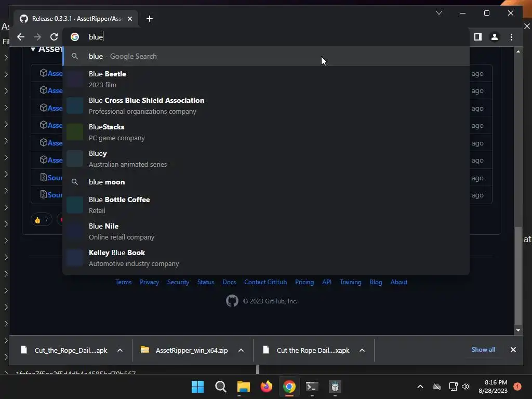Open the Chrome profile icon
532x399 pixels.
495,37
